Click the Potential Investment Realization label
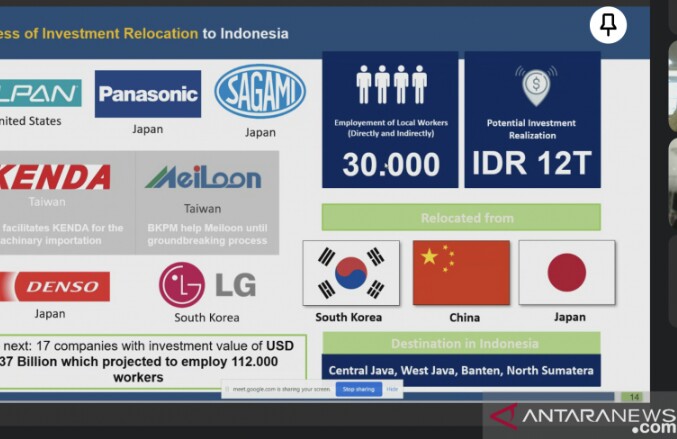Viewport: 677px width, 439px height. (531, 129)
